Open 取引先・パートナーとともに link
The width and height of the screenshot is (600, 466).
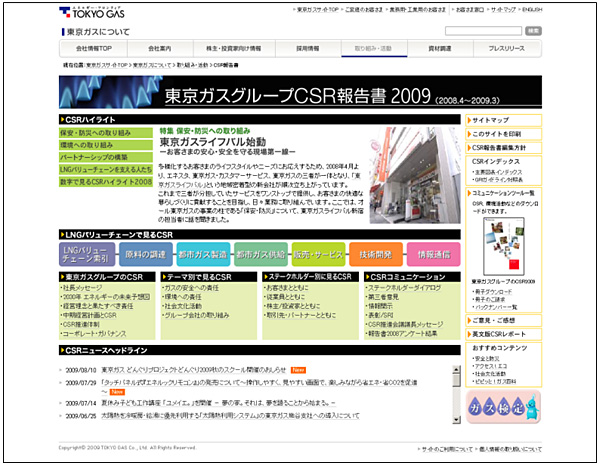[301, 315]
